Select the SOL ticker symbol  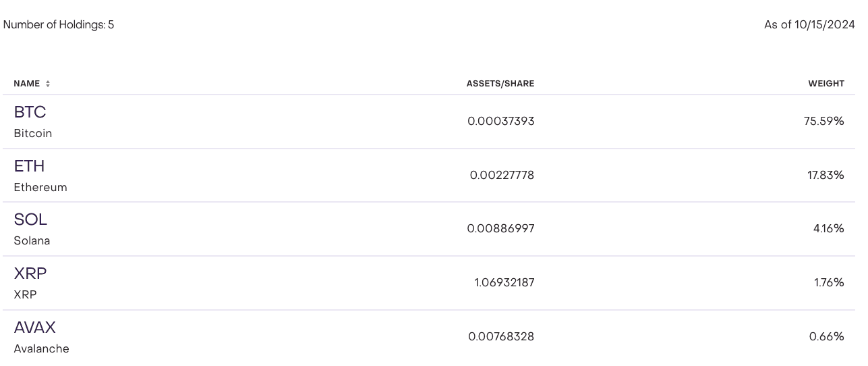(x=30, y=219)
